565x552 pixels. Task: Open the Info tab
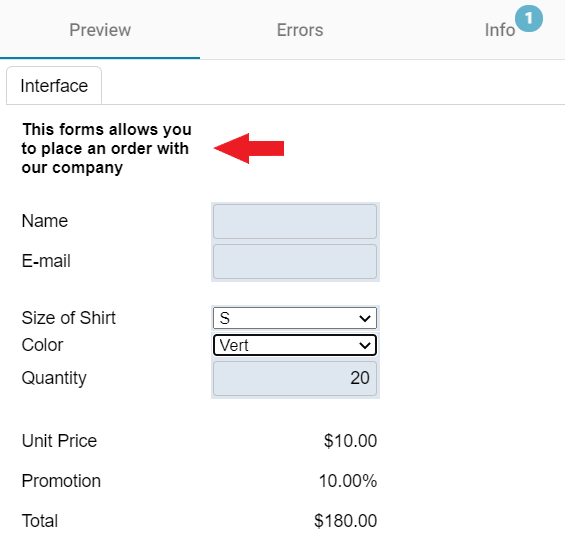pyautogui.click(x=499, y=30)
